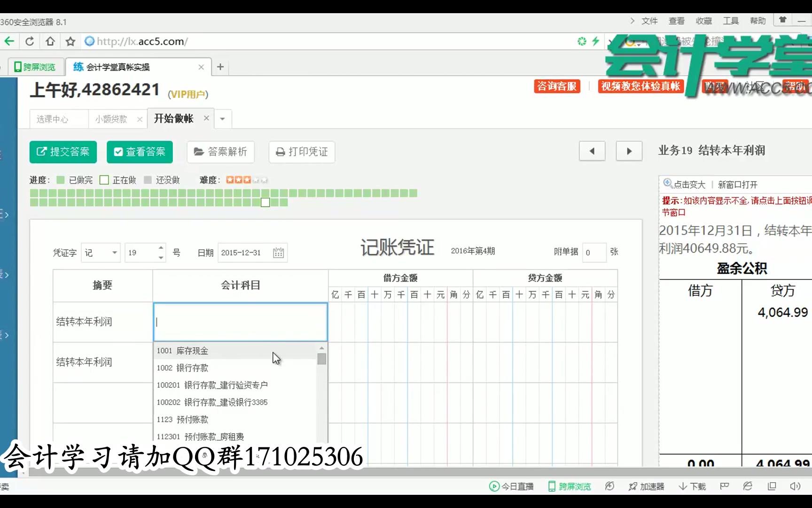
Task: Click the 跨屏浏览 phone icon in bottom bar
Action: point(551,486)
